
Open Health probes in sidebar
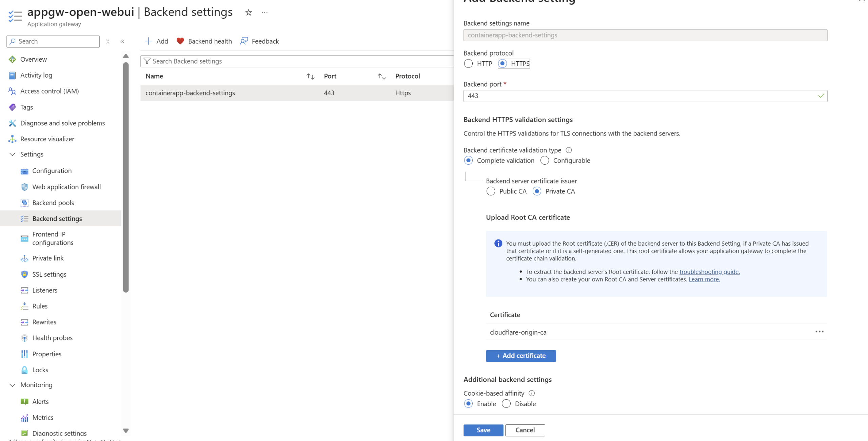coord(52,338)
